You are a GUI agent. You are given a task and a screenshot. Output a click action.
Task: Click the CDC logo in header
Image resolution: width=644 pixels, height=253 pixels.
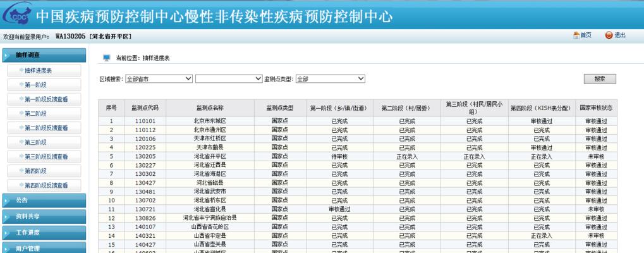click(17, 15)
